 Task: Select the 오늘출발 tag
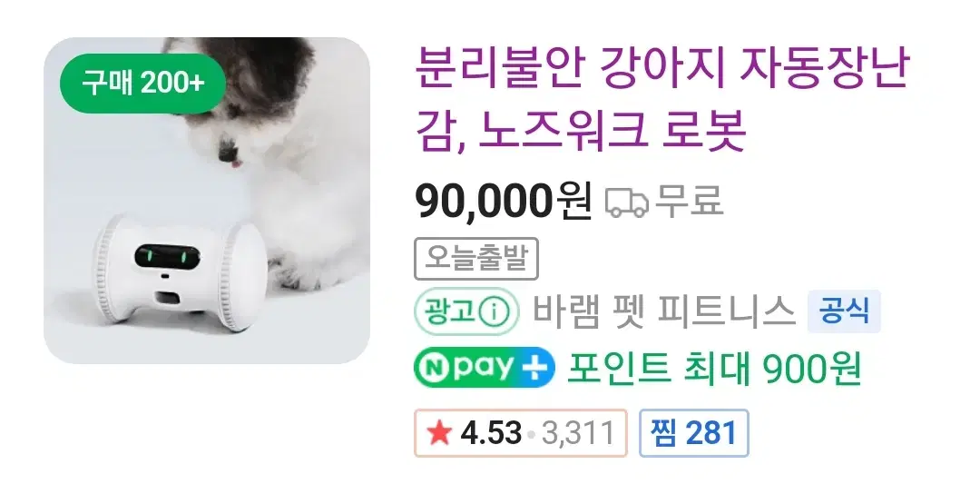coord(476,259)
